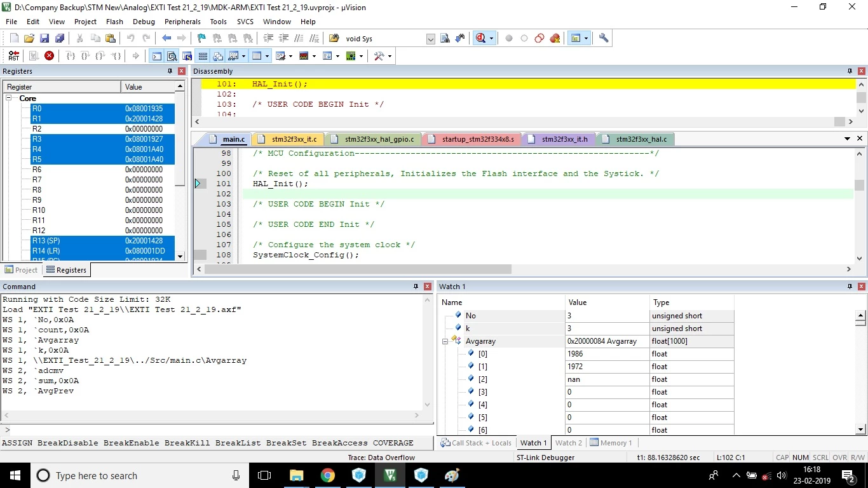The height and width of the screenshot is (488, 868).
Task: Click Incremental Find binoculars icon
Action: (460, 38)
